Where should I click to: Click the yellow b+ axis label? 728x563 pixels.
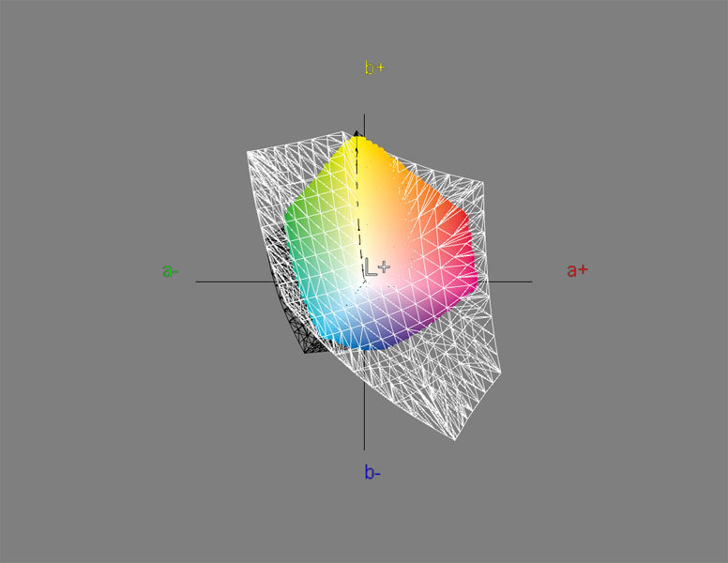(x=374, y=68)
